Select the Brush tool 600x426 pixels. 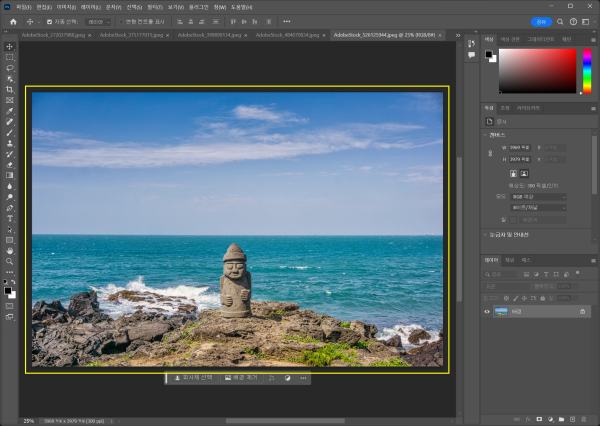[x=10, y=132]
